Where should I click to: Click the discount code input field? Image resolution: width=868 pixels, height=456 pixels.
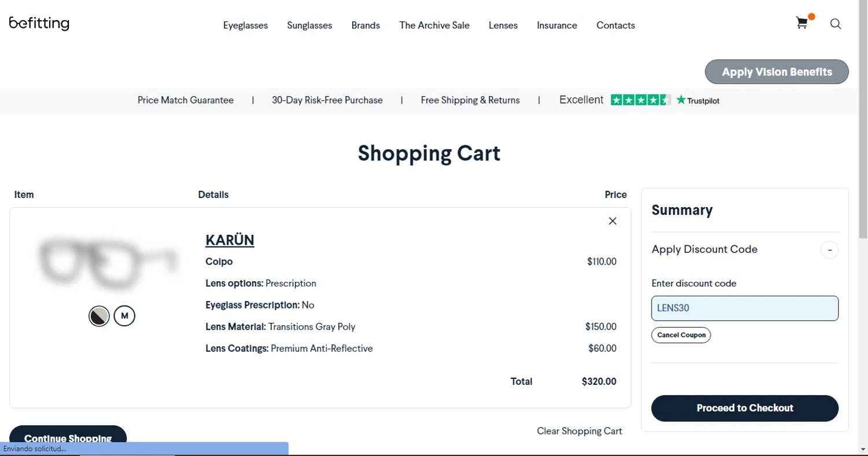pyautogui.click(x=745, y=308)
